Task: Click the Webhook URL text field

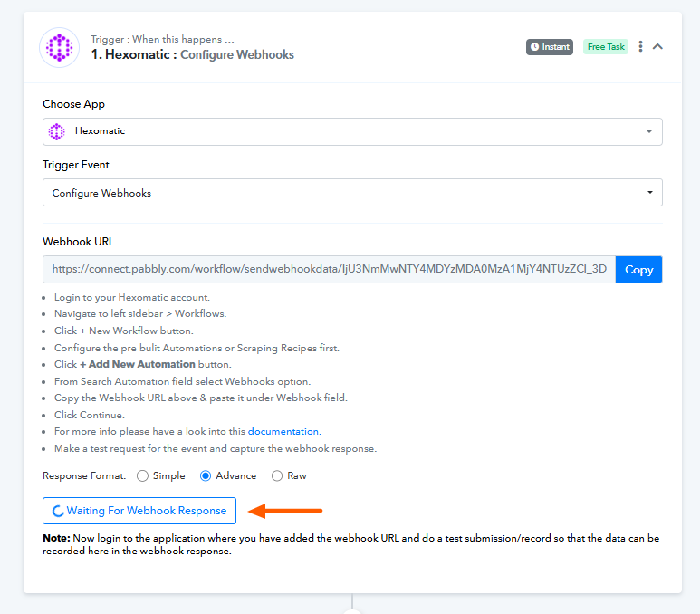Action: pos(329,269)
